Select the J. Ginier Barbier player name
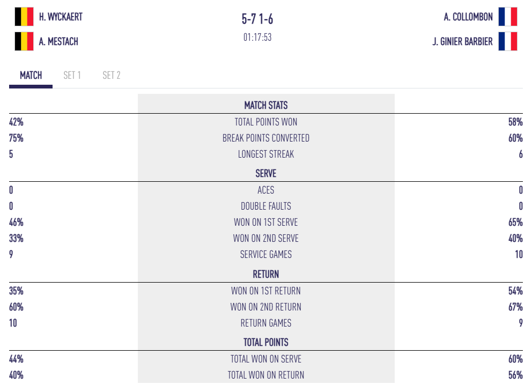Viewport: 532px width, 392px height. click(462, 41)
